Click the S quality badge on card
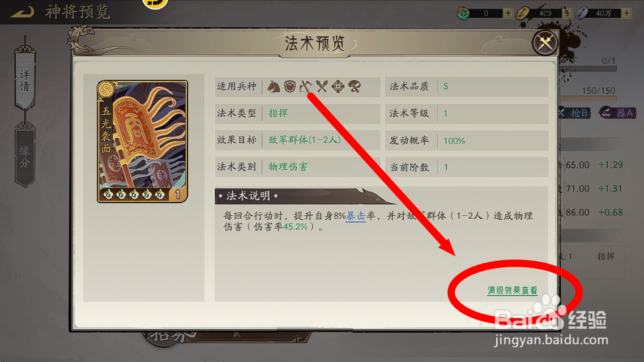Viewport: 644px width, 362px height. pos(106,89)
